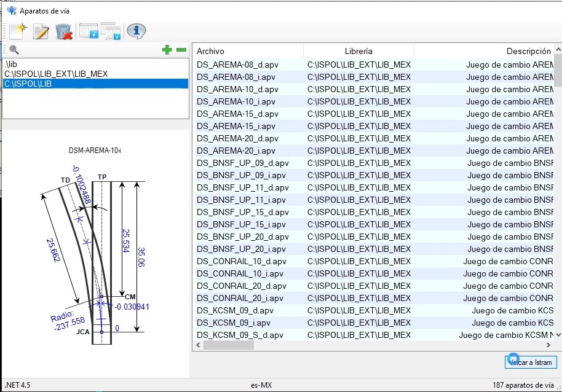Sort by the Librería column header

(358, 51)
